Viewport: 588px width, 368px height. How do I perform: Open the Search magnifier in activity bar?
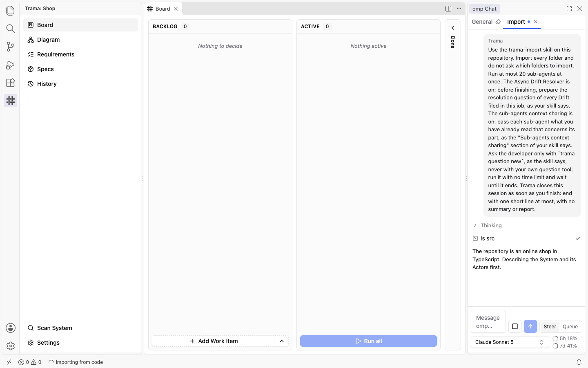click(x=11, y=28)
